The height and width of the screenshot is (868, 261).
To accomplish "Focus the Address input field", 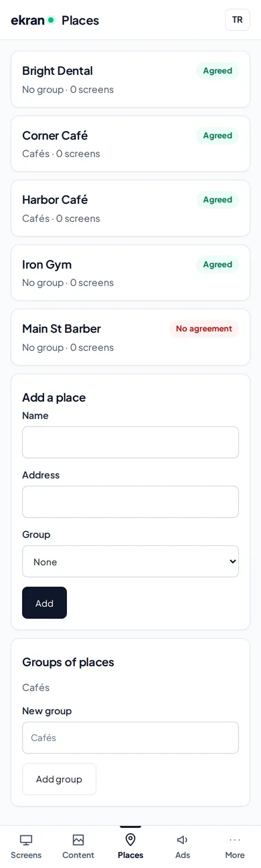I will click(130, 502).
